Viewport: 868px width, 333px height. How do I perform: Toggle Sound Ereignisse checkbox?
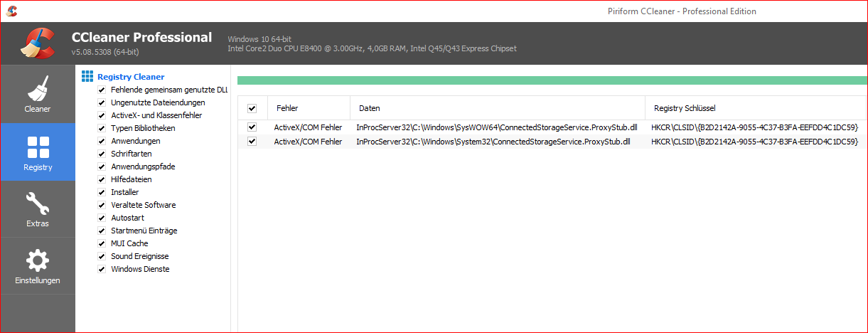(x=102, y=256)
